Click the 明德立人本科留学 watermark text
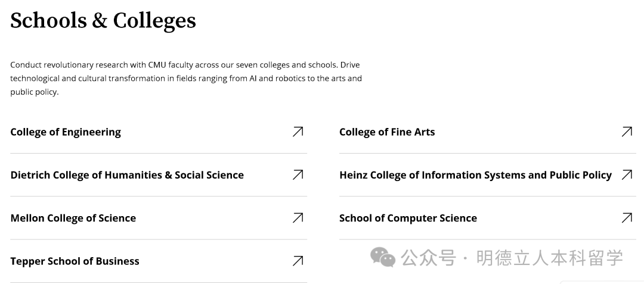The width and height of the screenshot is (644, 284). click(x=550, y=258)
